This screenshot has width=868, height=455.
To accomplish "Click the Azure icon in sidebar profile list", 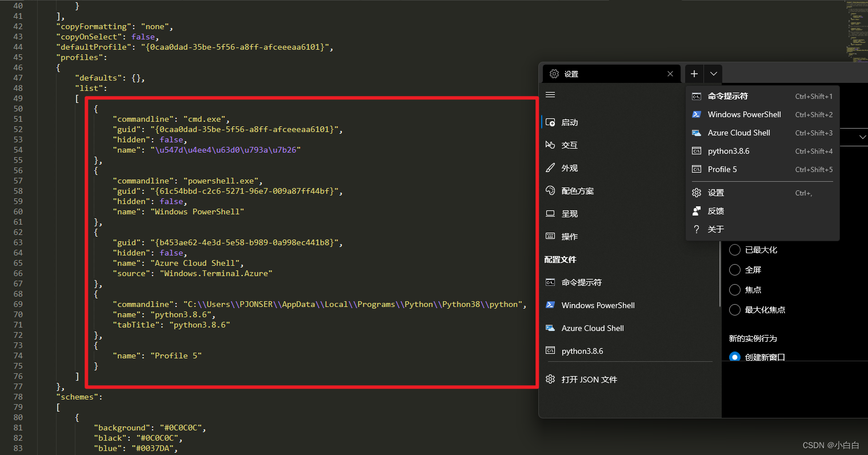I will (x=550, y=328).
